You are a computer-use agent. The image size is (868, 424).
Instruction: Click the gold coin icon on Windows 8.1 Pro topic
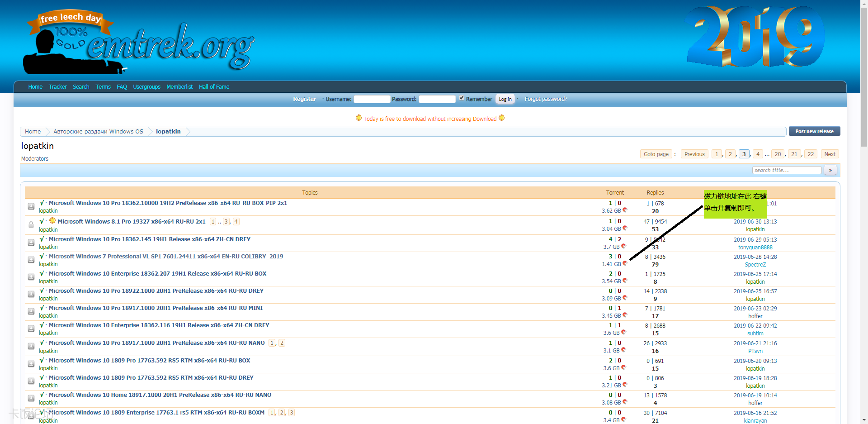[52, 221]
